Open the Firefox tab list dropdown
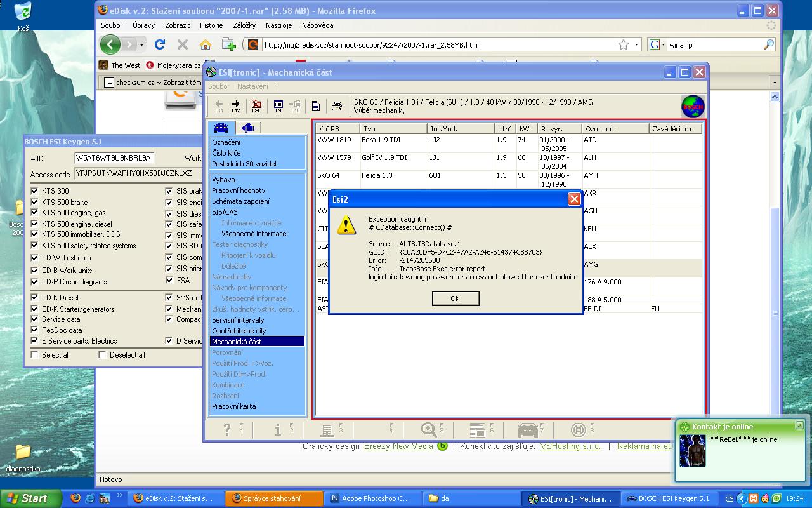 pyautogui.click(x=774, y=82)
